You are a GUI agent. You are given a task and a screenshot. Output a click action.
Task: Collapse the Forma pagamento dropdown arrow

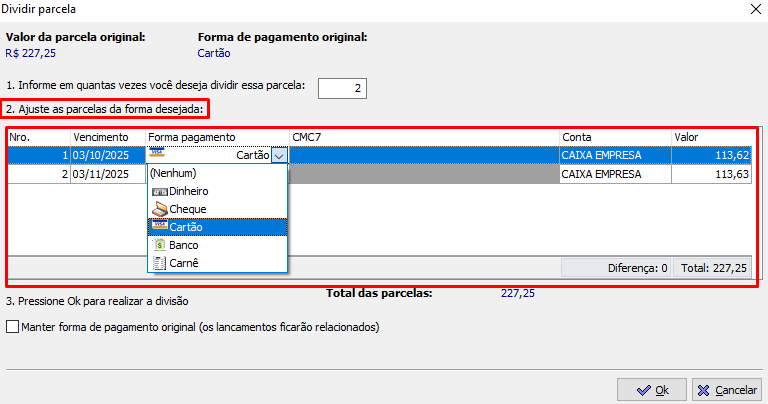(279, 155)
